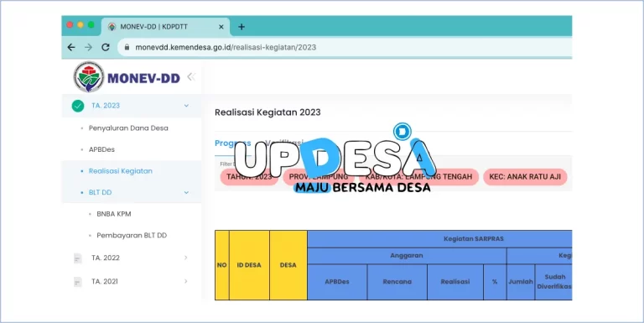The image size is (644, 323).
Task: Expand the TA. 2022 section chevron
Action: 185,258
